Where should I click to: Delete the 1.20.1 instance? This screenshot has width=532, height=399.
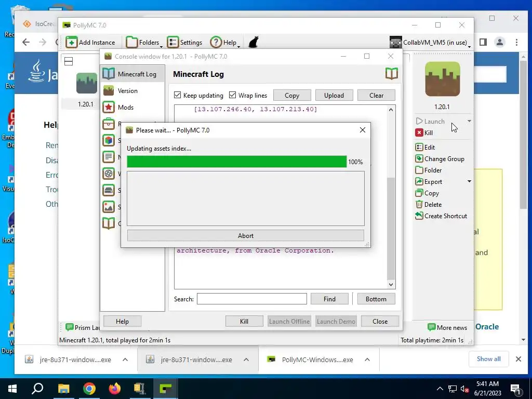(x=429, y=205)
